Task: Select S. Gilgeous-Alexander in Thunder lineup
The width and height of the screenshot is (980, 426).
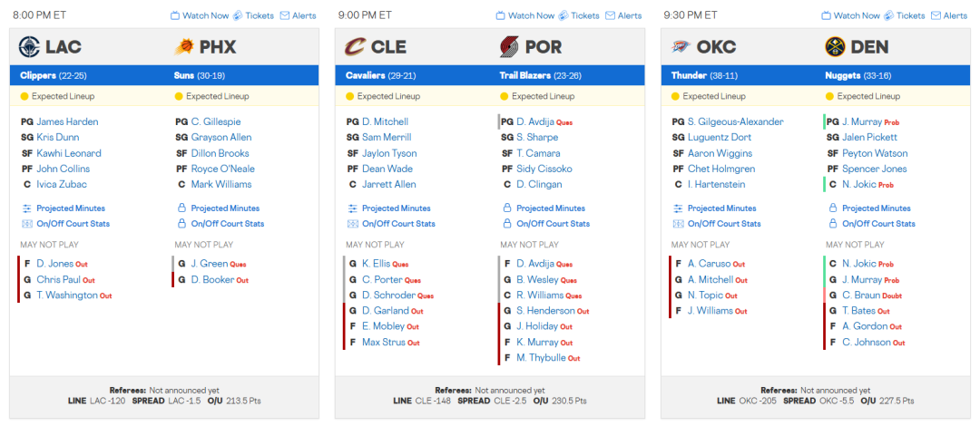Action: pyautogui.click(x=735, y=121)
